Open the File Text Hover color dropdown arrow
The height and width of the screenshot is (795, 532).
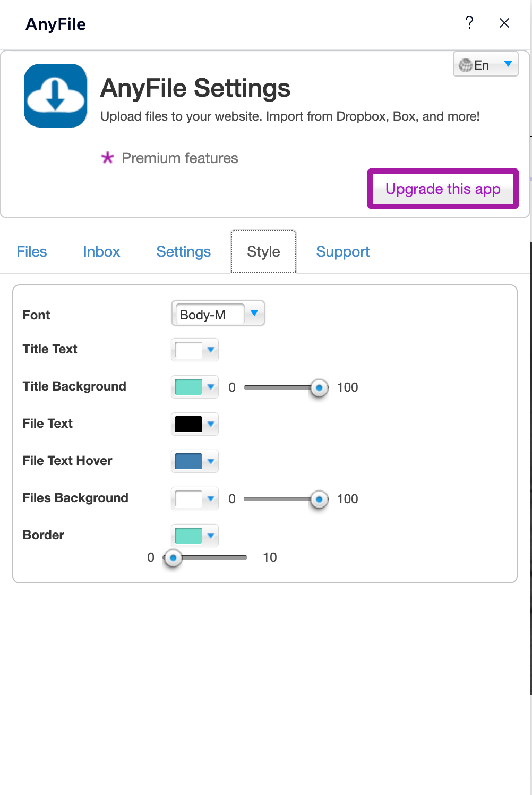211,461
